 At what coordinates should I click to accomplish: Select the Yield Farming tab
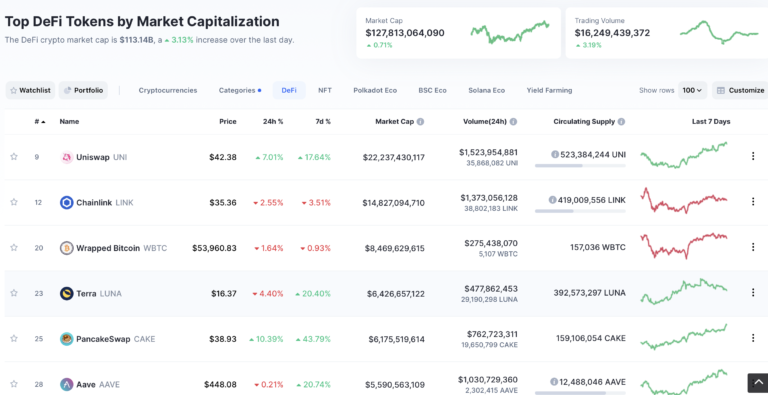[x=549, y=90]
